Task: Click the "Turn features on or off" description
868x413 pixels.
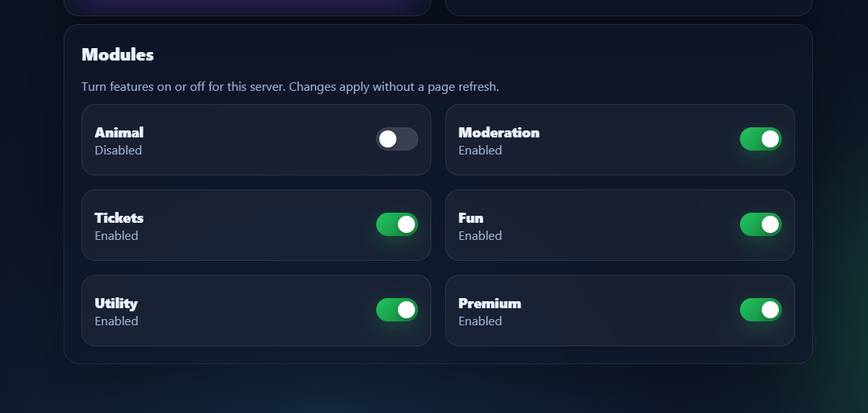Action: tap(290, 87)
